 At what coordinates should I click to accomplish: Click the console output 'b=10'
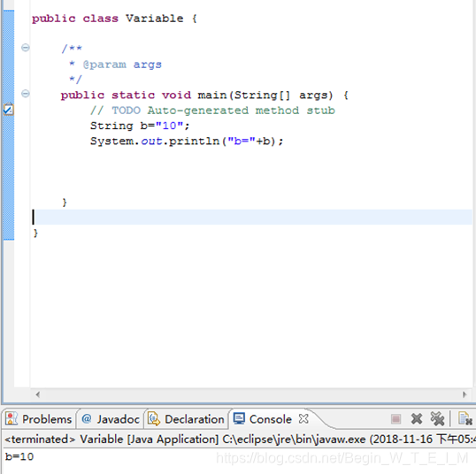(19, 456)
